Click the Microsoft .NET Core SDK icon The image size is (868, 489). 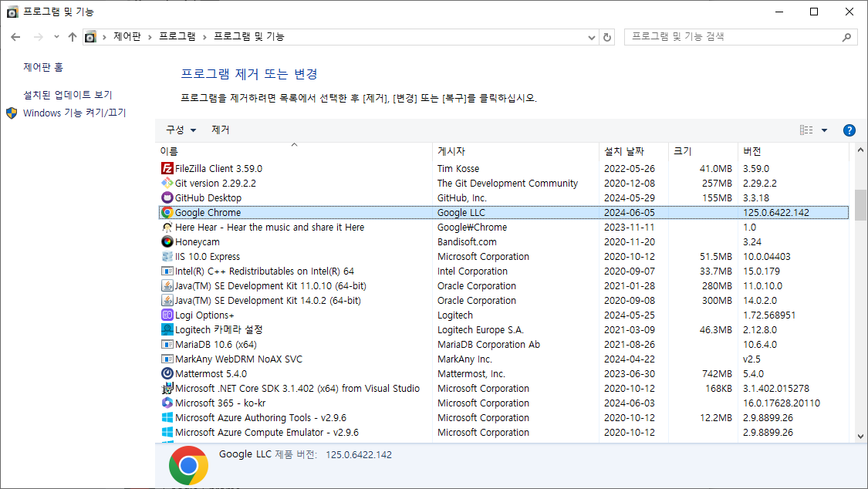click(167, 388)
